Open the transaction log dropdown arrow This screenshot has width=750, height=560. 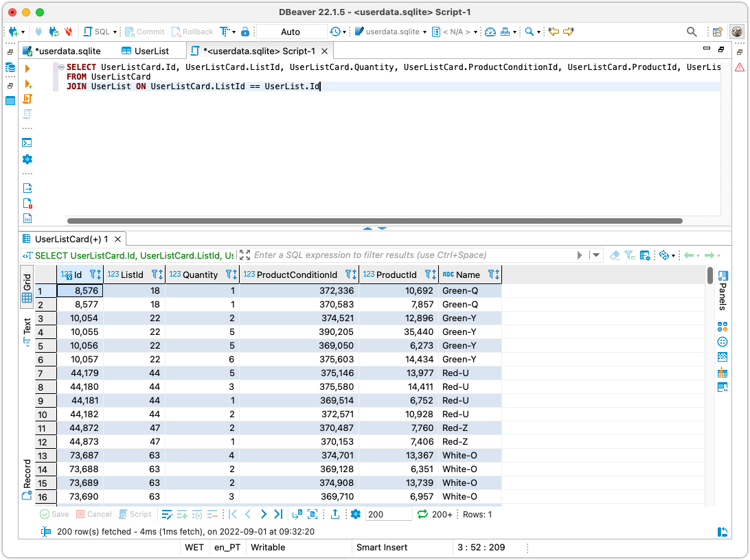[x=344, y=32]
